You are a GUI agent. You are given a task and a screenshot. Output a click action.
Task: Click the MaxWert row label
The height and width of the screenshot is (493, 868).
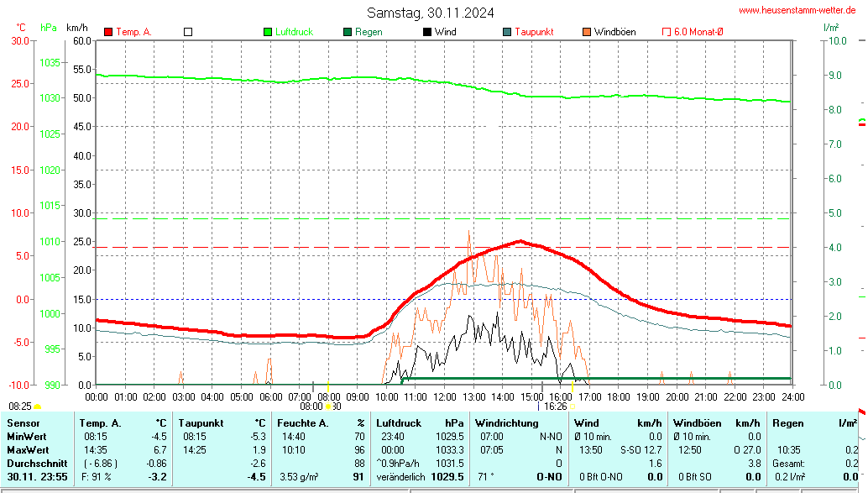coord(28,450)
